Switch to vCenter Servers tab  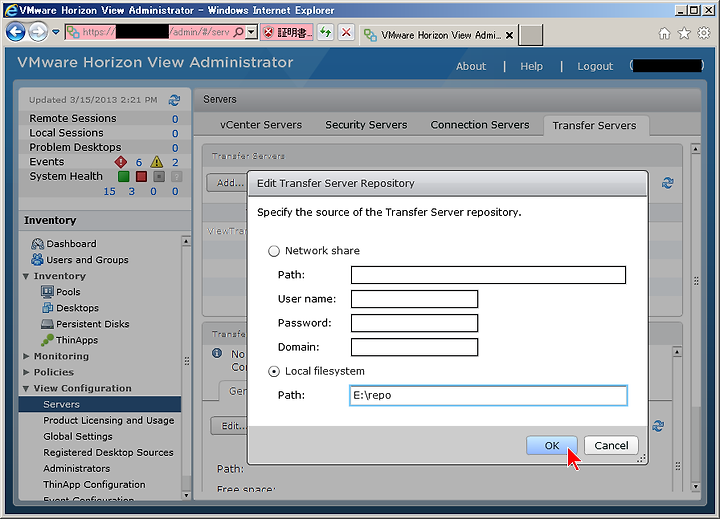click(261, 125)
